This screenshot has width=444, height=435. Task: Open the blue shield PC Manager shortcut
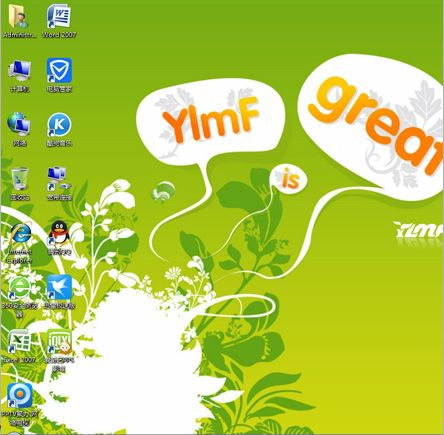(x=59, y=70)
